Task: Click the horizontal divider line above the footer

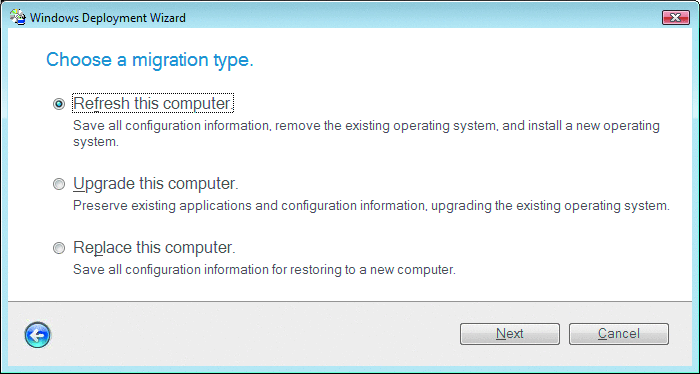Action: pos(350,301)
